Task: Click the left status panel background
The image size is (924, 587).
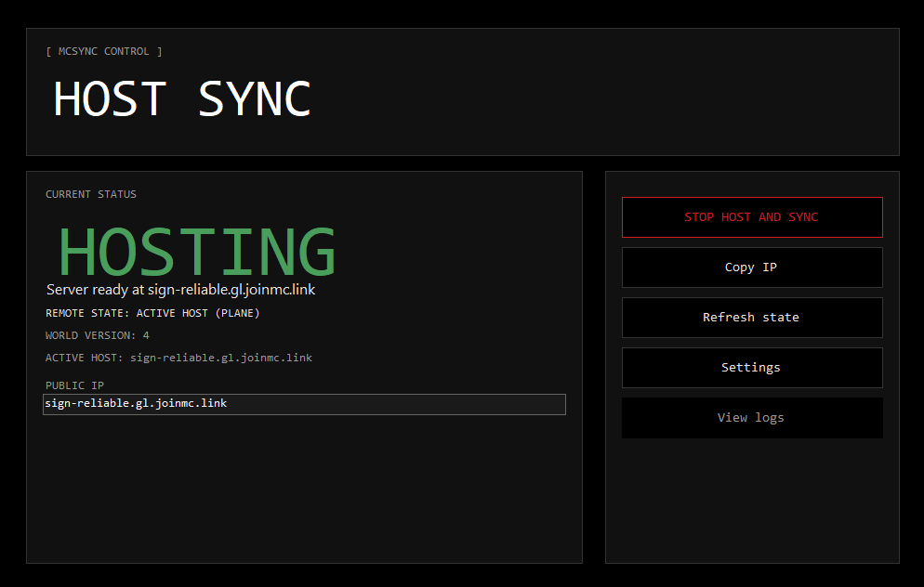Action: point(304,492)
